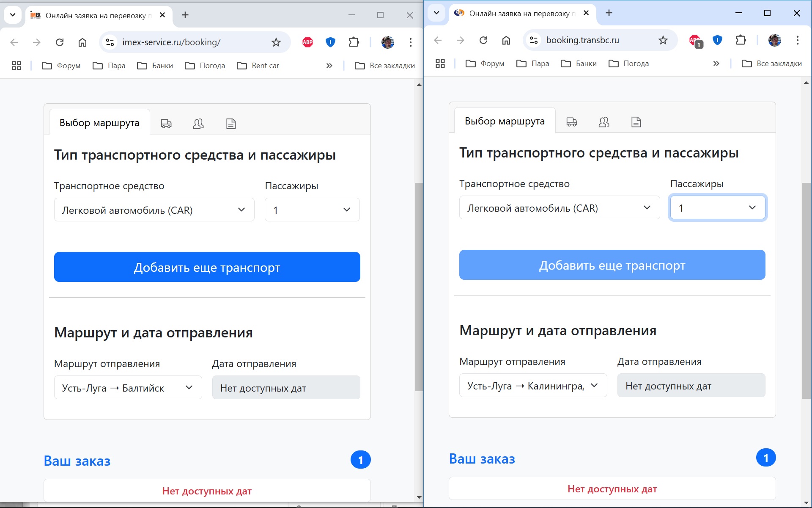Click Добавить еще транспорт in the left window
812x508 pixels.
[207, 267]
